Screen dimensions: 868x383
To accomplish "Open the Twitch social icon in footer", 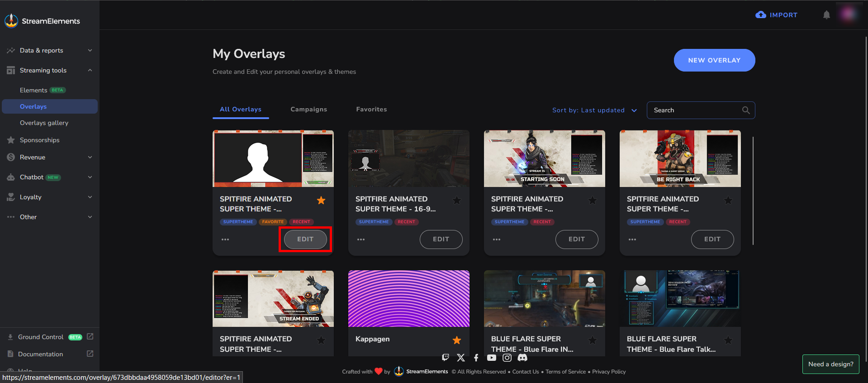I will 446,358.
